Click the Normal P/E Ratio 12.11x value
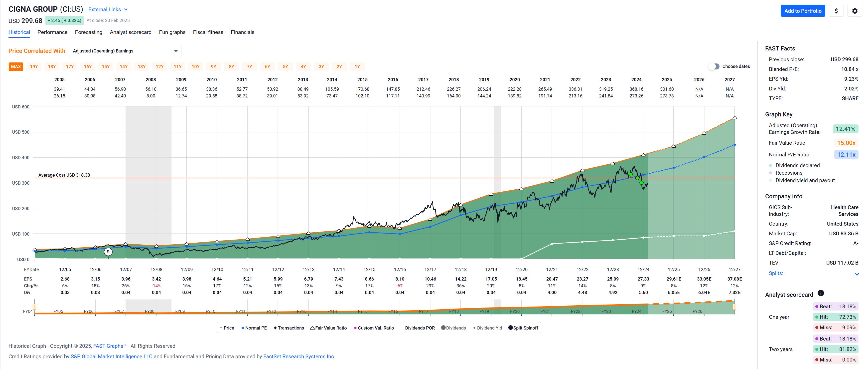Viewport: 868px width, 369px height. tap(846, 155)
